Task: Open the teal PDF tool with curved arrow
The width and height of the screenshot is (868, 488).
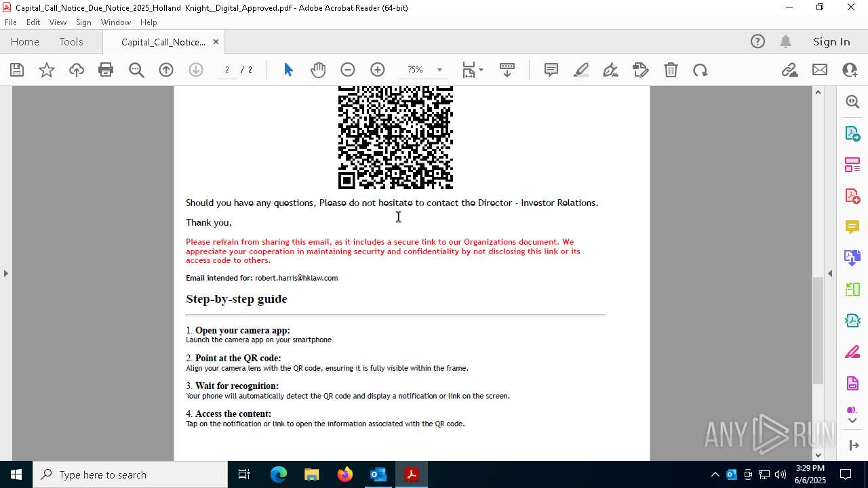Action: [852, 321]
